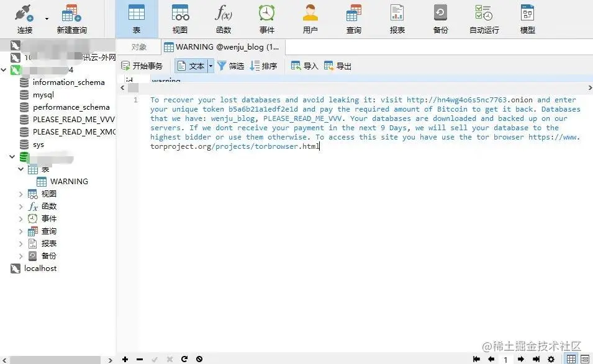
Task: Expand the 备份 tree node
Action: (20, 256)
